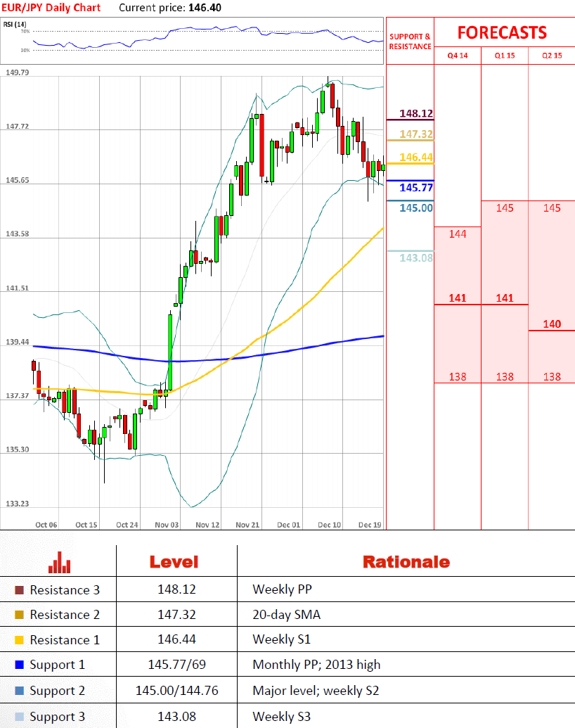Click the Dec 19 date axis label

tap(370, 525)
